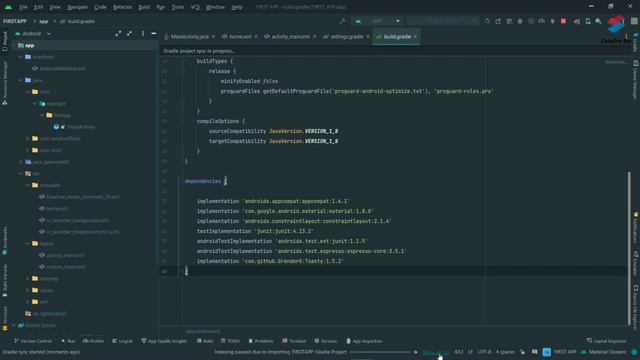Select activity_main.xml under layout folder

click(62, 255)
